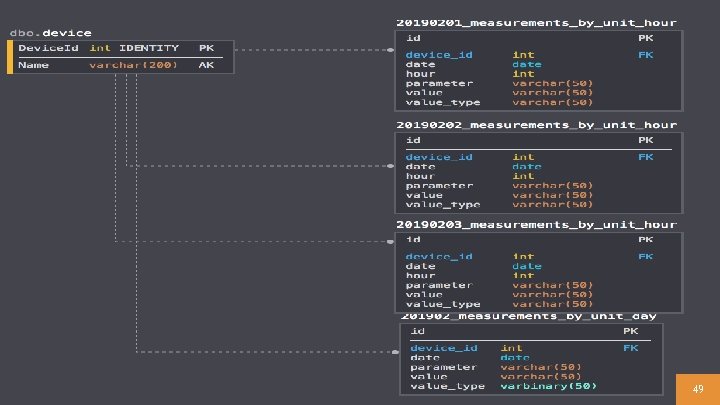Click the AK marker on the Name row
This screenshot has width=720, height=405.
(206, 65)
